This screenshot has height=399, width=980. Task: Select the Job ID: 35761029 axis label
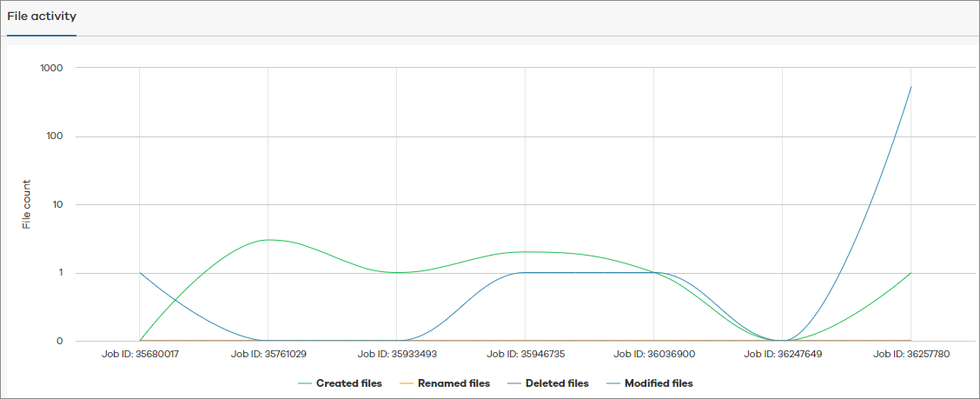(x=268, y=355)
